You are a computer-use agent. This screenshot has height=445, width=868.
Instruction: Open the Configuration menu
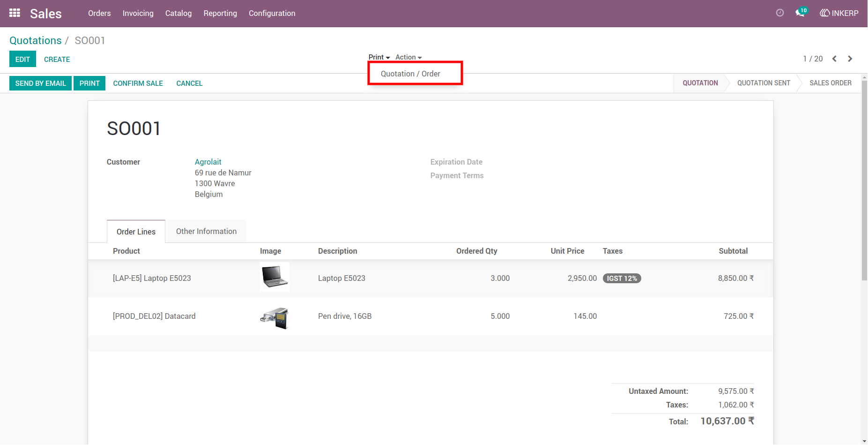[272, 13]
